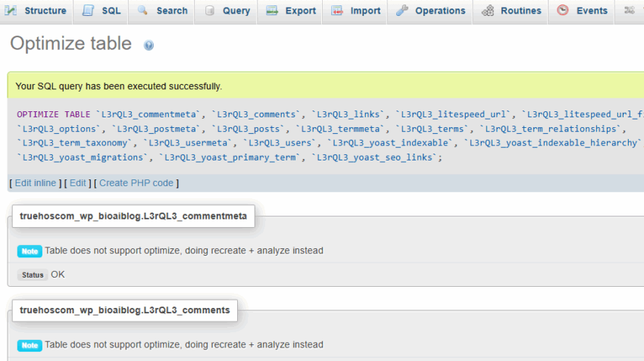This screenshot has height=361, width=644.
Task: Open the Export tab
Action: pyautogui.click(x=289, y=11)
